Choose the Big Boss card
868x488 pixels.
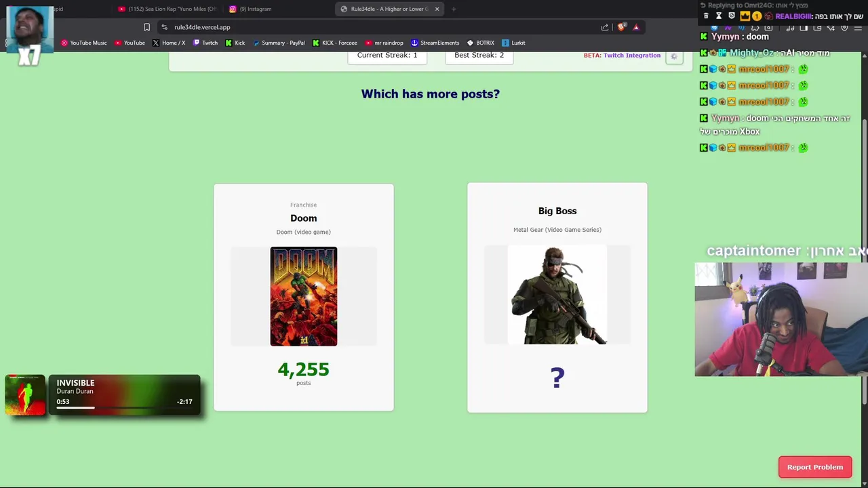coord(557,298)
